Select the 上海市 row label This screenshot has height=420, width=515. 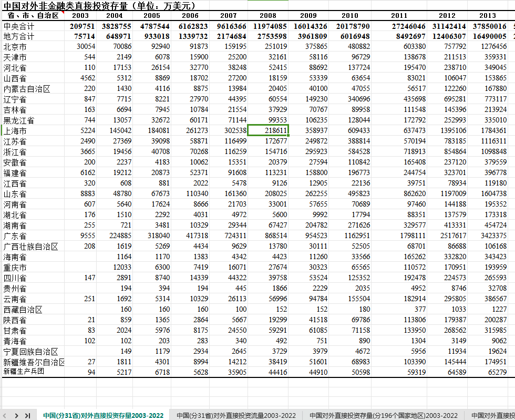pyautogui.click(x=33, y=131)
